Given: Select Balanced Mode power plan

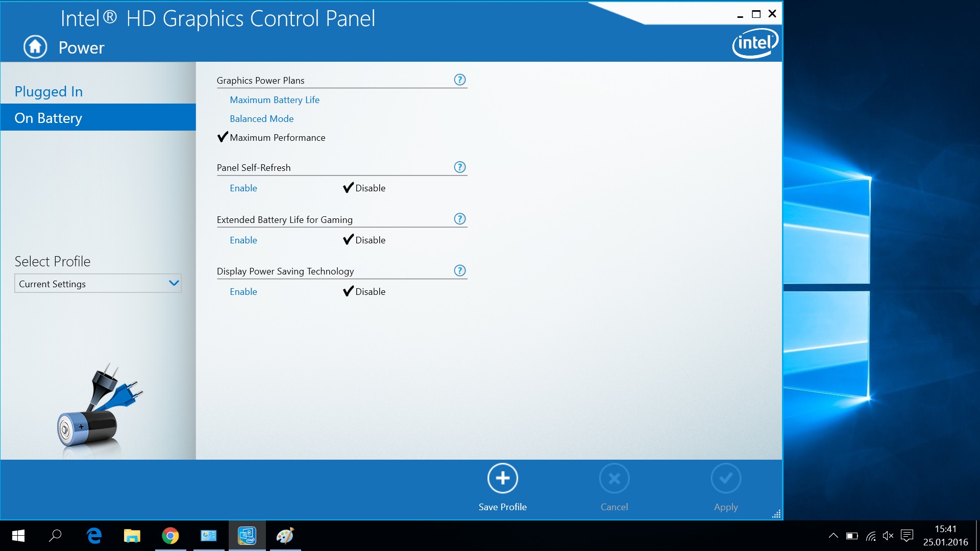Looking at the screenshot, I should coord(262,119).
